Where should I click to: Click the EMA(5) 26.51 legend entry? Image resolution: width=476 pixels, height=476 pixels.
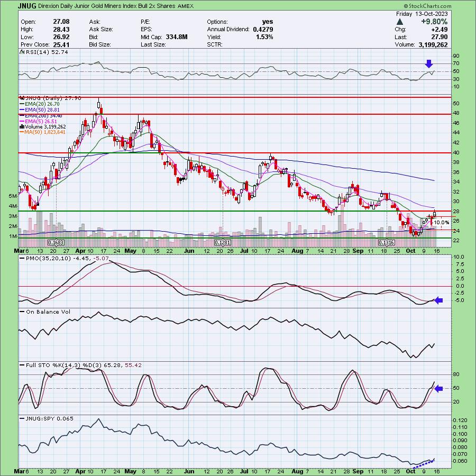tap(38, 121)
